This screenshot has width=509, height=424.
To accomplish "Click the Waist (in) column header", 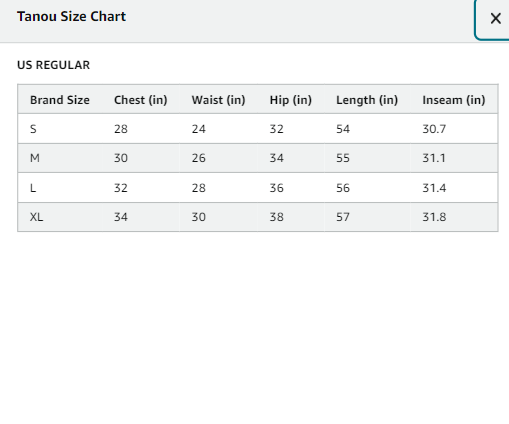I will (218, 100).
